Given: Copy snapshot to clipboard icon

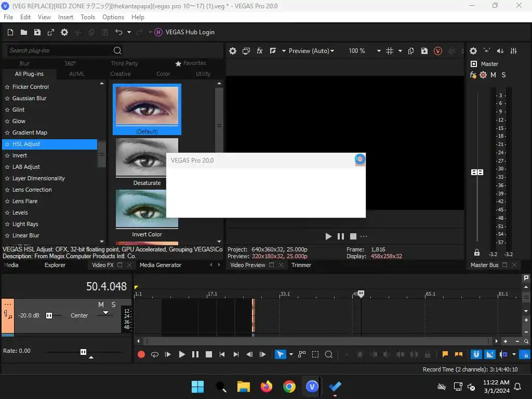Looking at the screenshot, I should pos(411,51).
